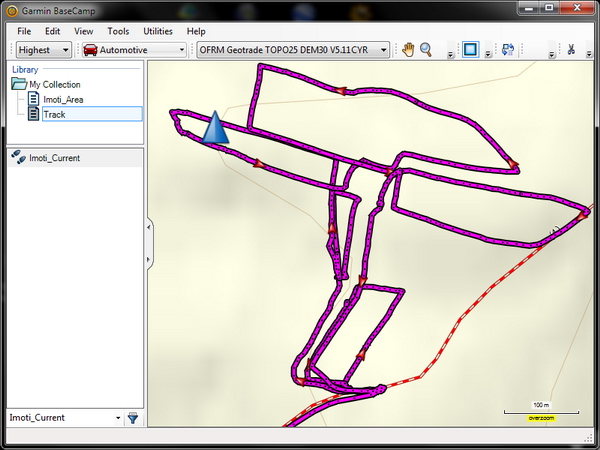Select My Collection folder
The height and width of the screenshot is (450, 600).
pos(54,85)
